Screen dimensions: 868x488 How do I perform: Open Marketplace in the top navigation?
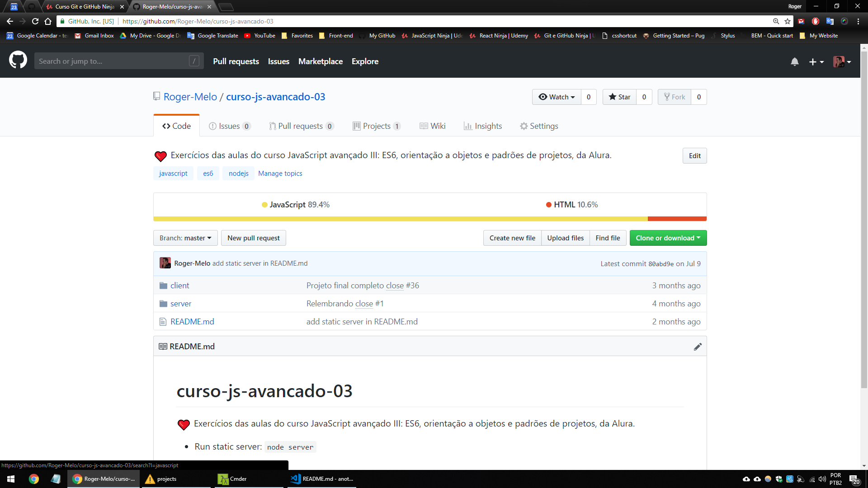pos(321,61)
